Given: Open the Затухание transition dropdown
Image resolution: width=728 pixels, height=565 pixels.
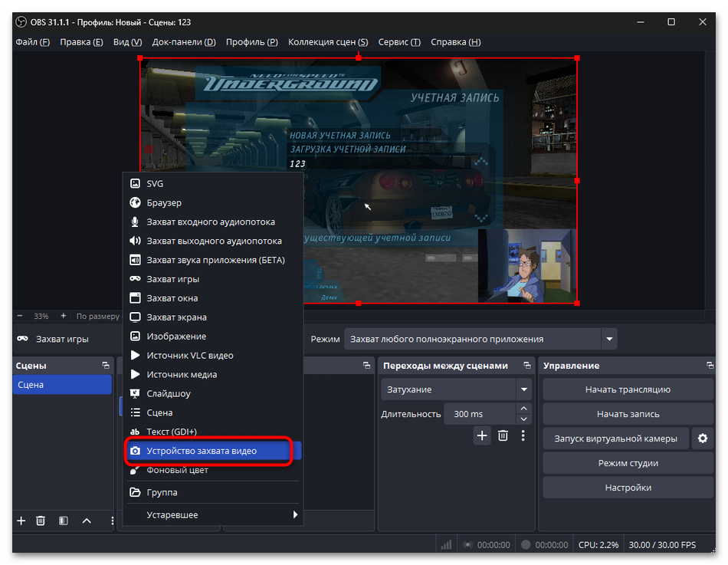Looking at the screenshot, I should [456, 389].
